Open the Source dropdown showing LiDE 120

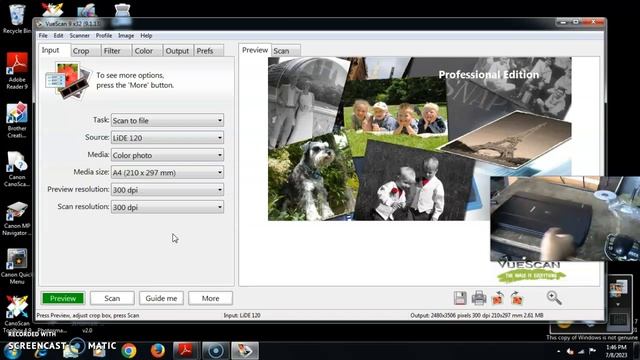pyautogui.click(x=167, y=138)
